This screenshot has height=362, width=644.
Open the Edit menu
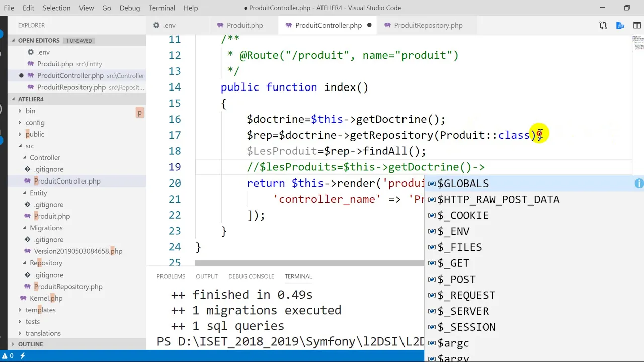click(28, 8)
